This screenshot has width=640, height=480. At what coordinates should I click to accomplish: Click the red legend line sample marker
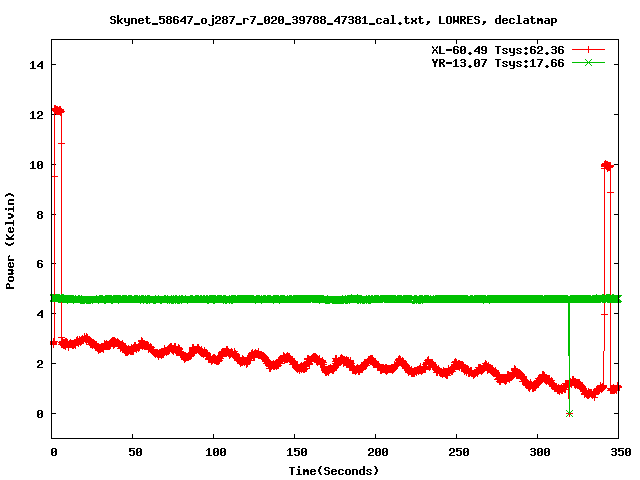tap(588, 50)
